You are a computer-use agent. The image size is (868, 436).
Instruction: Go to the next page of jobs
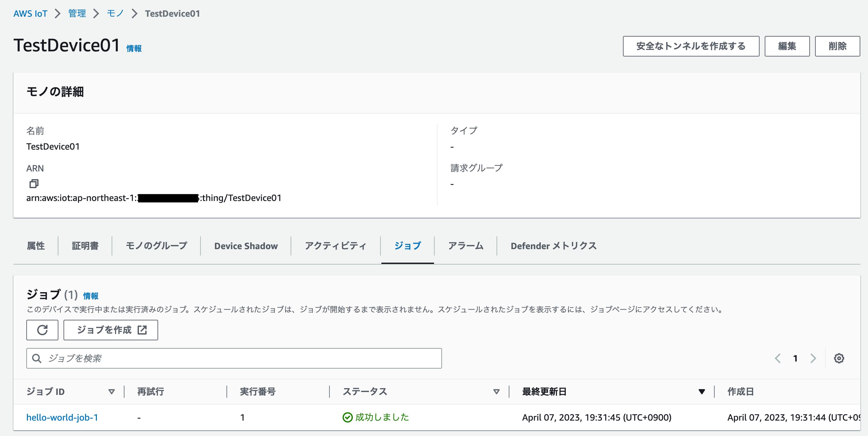coord(813,358)
